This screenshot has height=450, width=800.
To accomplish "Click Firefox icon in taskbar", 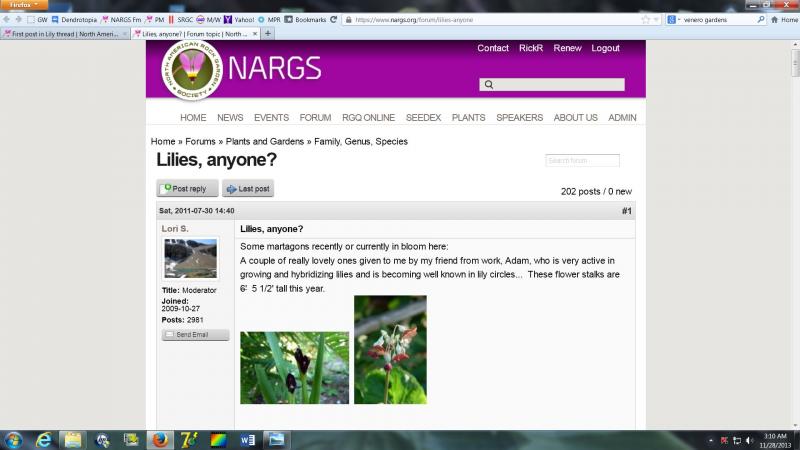I will click(159, 439).
